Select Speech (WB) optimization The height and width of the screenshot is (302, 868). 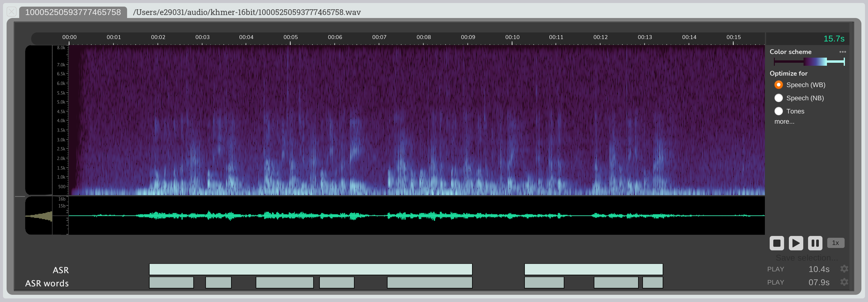pos(778,85)
